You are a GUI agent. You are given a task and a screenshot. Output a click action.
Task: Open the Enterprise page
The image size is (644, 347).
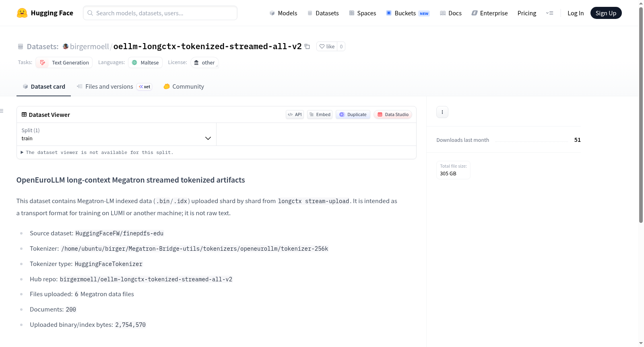click(x=489, y=13)
